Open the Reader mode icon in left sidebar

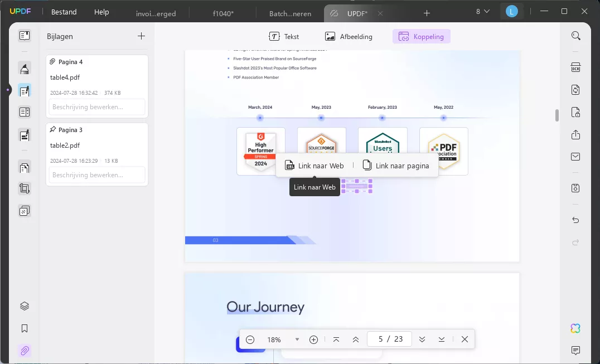25,36
